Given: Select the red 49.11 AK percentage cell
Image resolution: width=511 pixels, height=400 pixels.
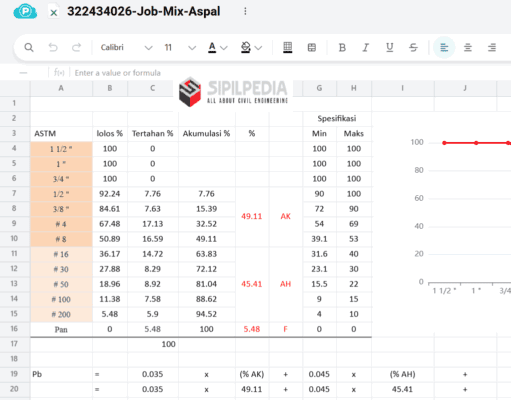Looking at the screenshot, I should (252, 216).
